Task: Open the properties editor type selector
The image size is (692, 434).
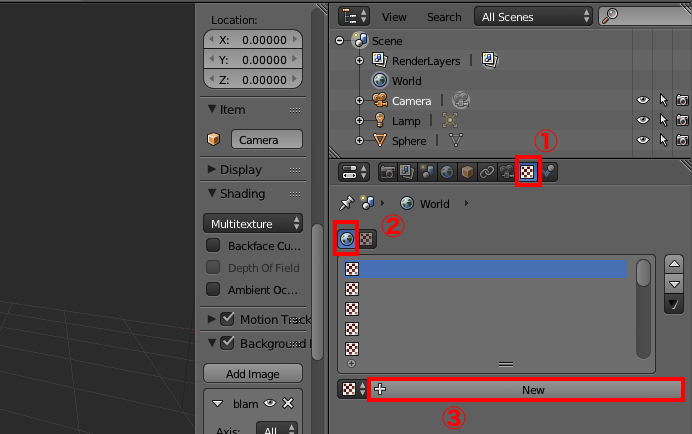Action: (x=354, y=172)
